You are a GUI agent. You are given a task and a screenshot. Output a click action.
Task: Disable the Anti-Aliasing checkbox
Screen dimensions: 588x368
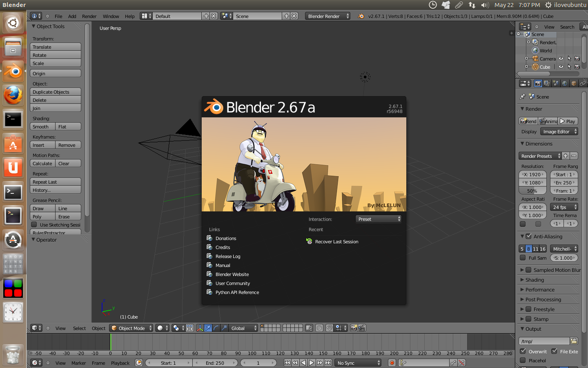[528, 236]
